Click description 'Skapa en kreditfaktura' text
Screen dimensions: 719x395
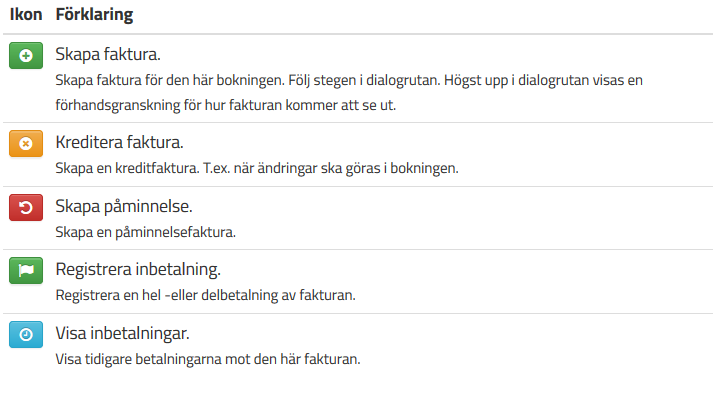point(127,168)
